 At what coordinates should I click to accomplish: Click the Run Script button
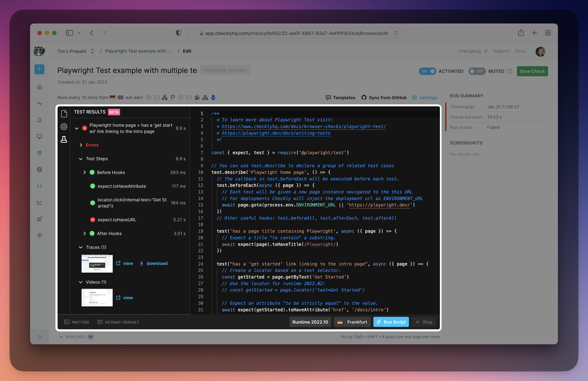(391, 322)
